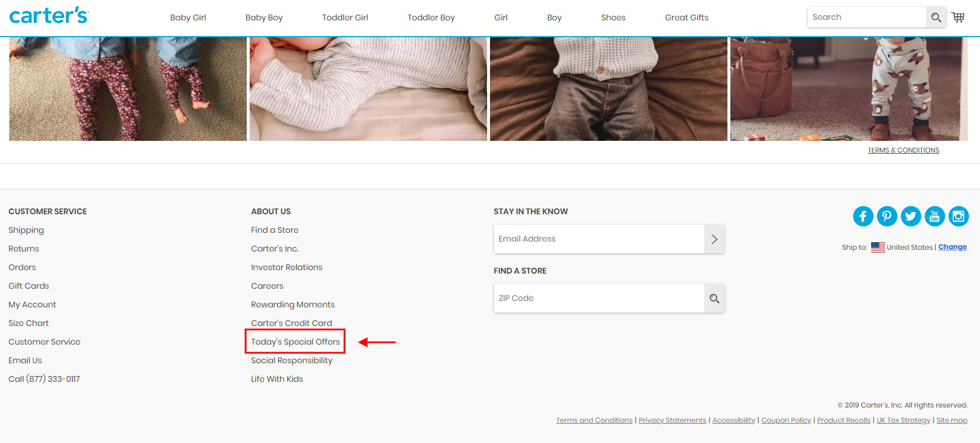Click the floral leggings photo thumbnail
The image size is (980, 443).
click(128, 89)
